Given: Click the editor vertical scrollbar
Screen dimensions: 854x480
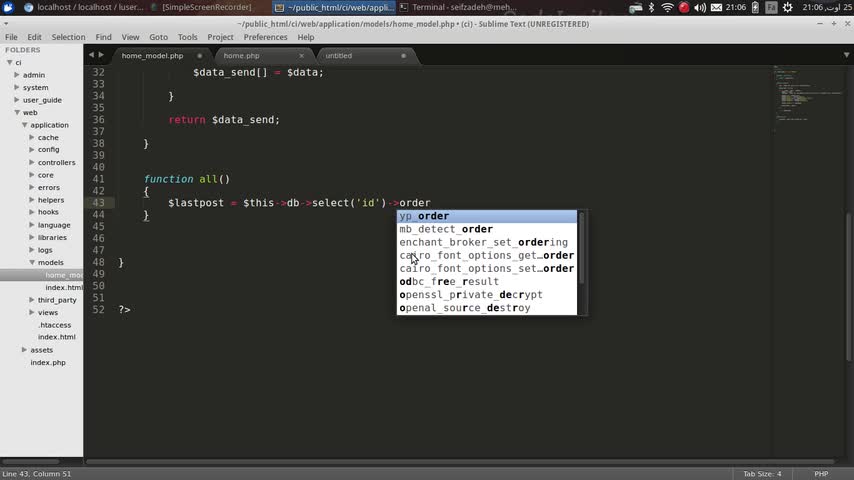Looking at the screenshot, I should point(849,286).
